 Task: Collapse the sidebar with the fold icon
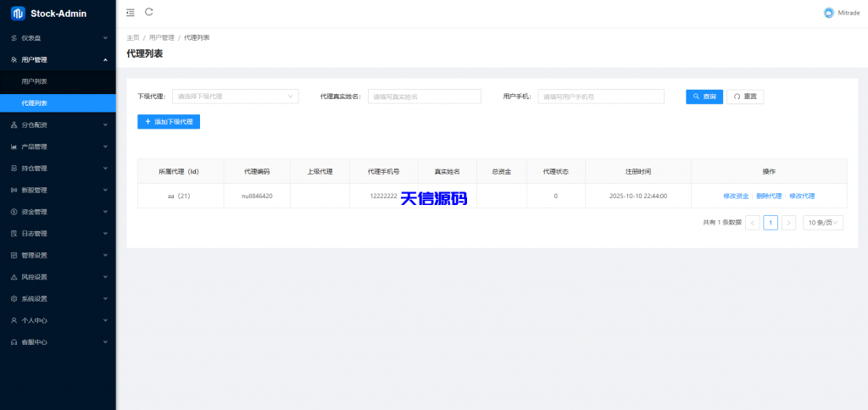pyautogui.click(x=130, y=12)
